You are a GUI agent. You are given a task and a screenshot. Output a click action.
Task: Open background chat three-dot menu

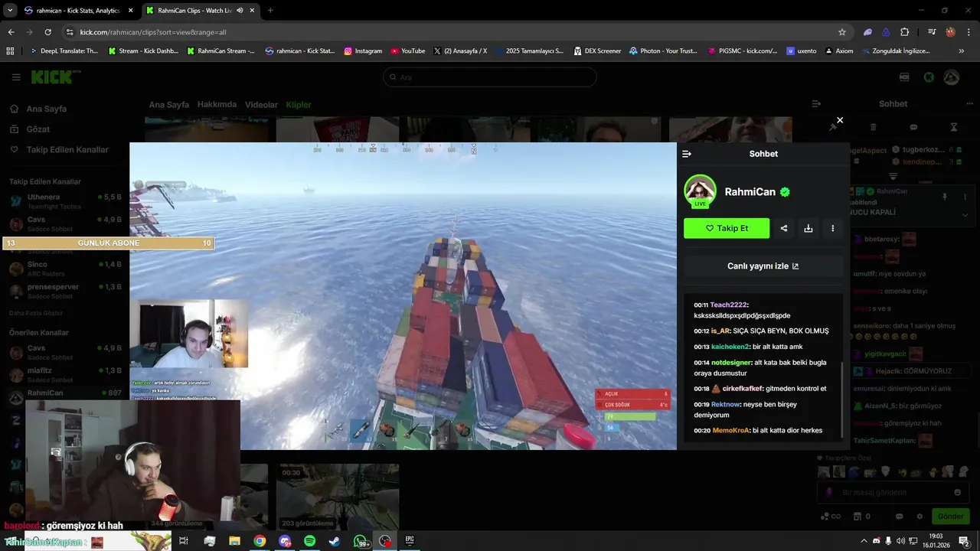point(971,103)
